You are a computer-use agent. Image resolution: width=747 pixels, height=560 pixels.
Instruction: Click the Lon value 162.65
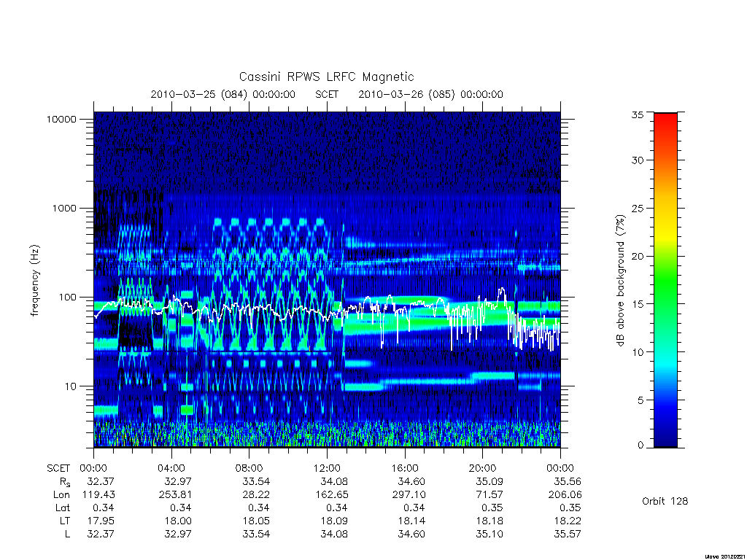pos(332,495)
